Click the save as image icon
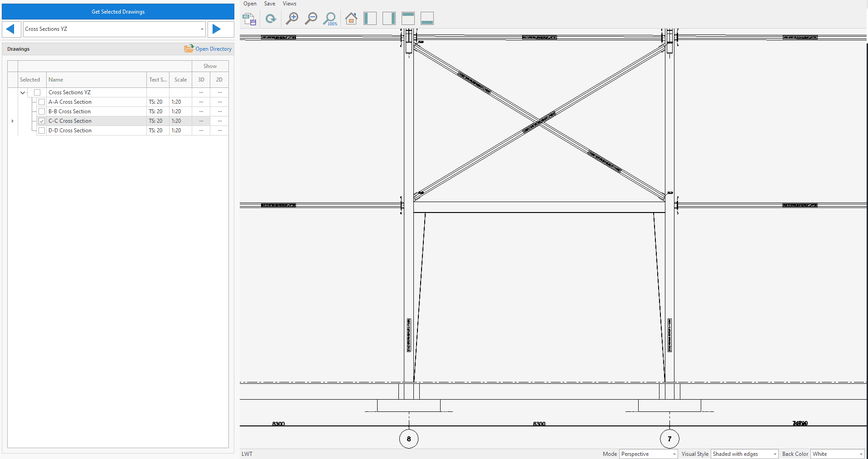 [249, 19]
